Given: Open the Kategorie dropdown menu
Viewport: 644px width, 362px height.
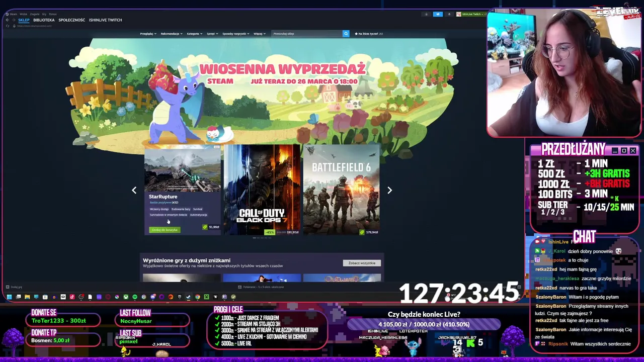Looking at the screenshot, I should (x=195, y=34).
